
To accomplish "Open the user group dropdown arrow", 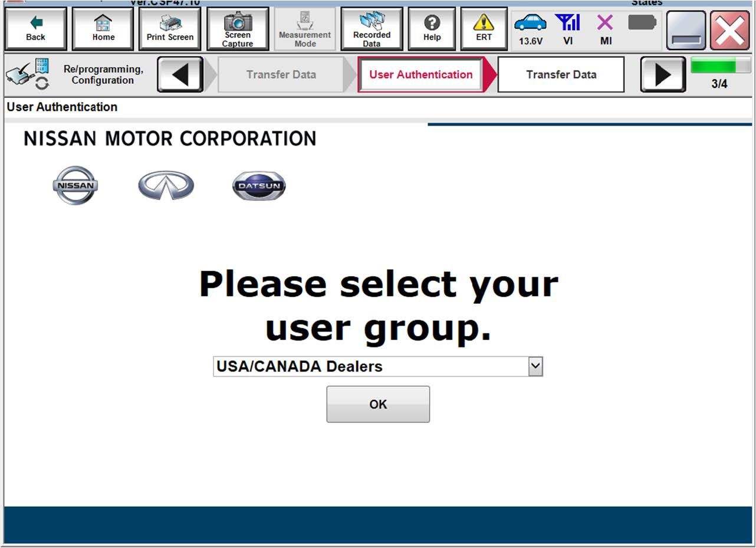I will [x=535, y=366].
